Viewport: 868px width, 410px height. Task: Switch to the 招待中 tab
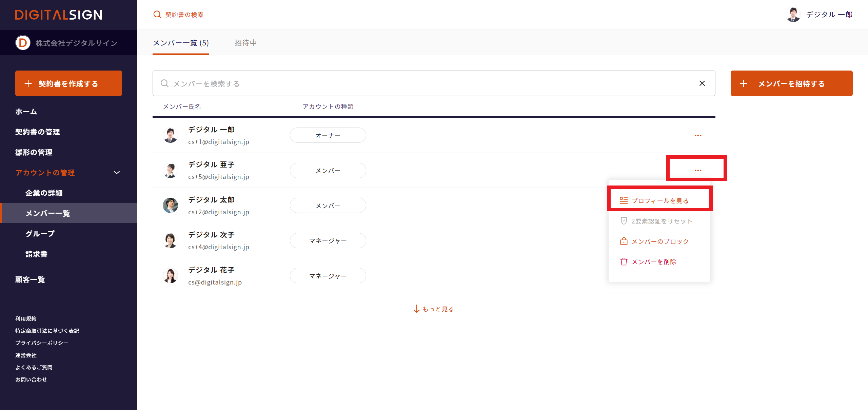tap(245, 43)
